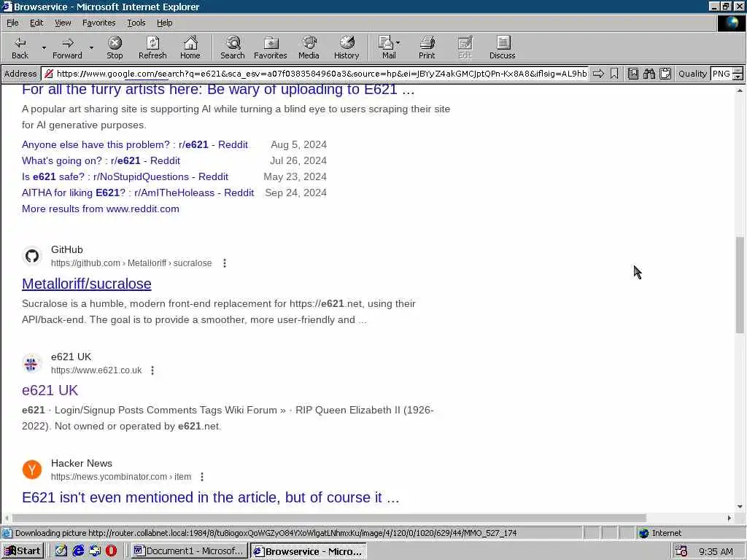
Task: Open the e621 UK result title
Action: [50, 391]
